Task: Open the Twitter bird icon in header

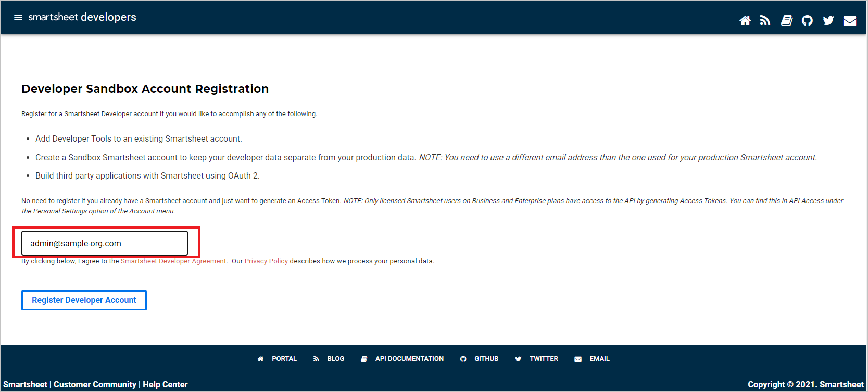Action: pyautogui.click(x=828, y=20)
